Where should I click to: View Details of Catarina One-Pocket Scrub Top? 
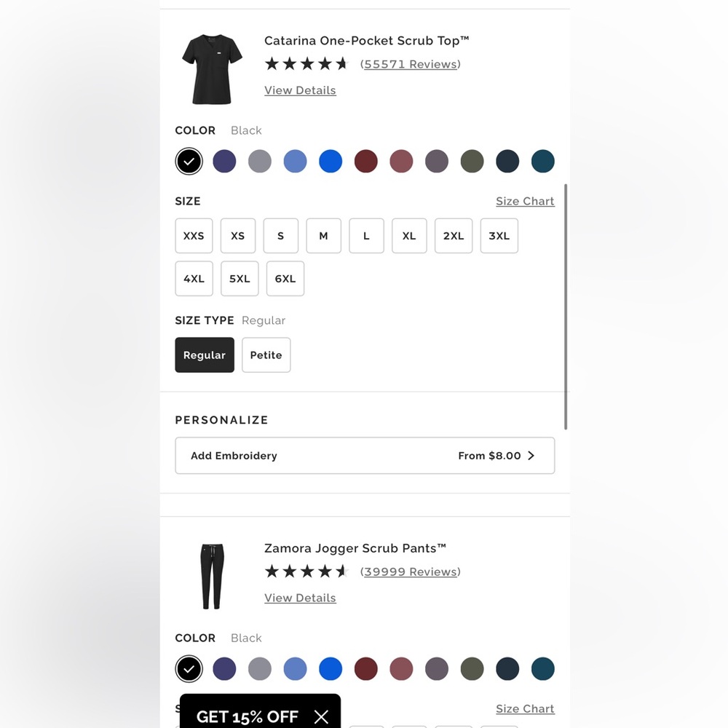point(300,90)
